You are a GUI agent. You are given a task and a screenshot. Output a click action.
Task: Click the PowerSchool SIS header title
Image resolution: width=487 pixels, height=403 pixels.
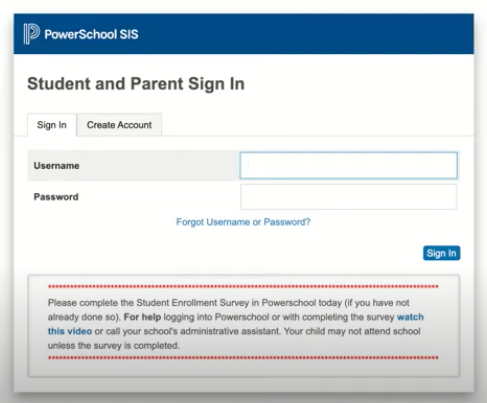point(91,34)
